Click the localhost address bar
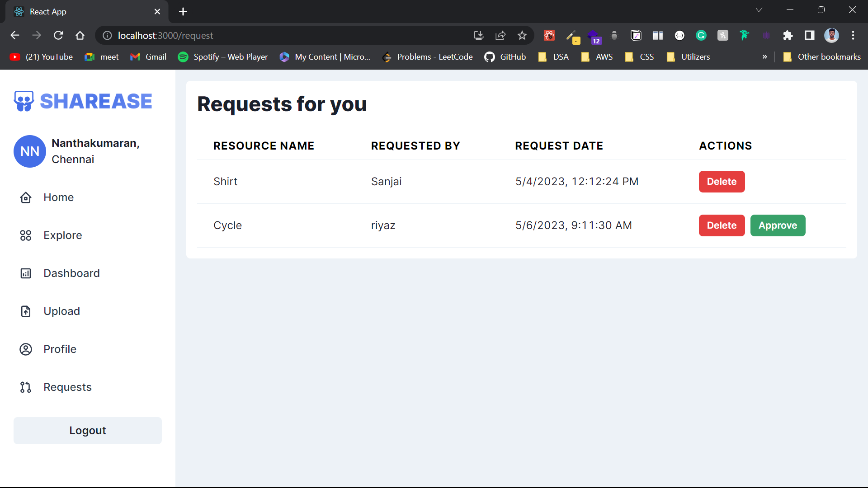Viewport: 868px width, 488px height. tap(289, 35)
